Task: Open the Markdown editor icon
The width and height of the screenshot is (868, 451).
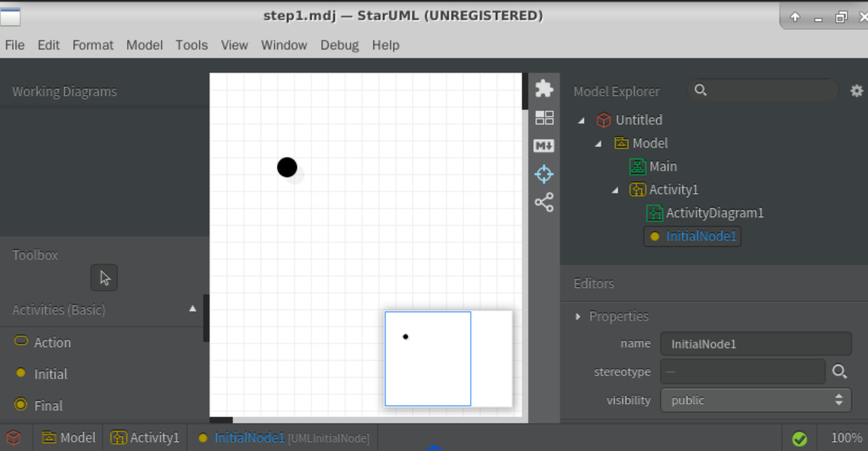Action: (x=544, y=146)
